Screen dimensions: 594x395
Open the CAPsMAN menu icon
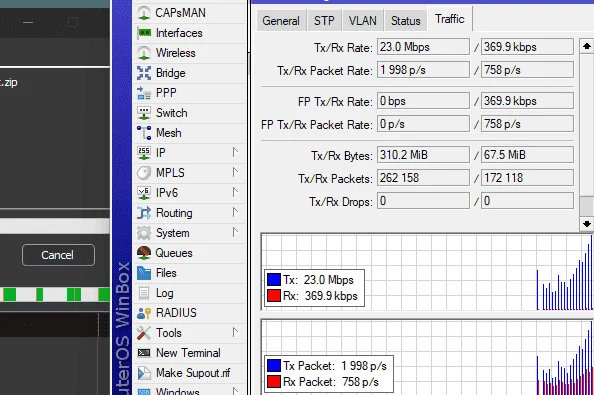coord(144,13)
